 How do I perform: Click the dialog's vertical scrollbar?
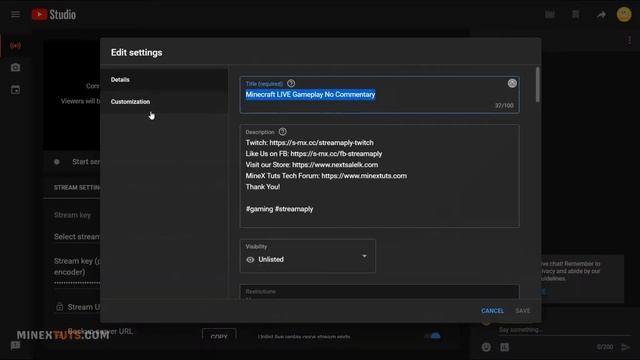click(538, 85)
